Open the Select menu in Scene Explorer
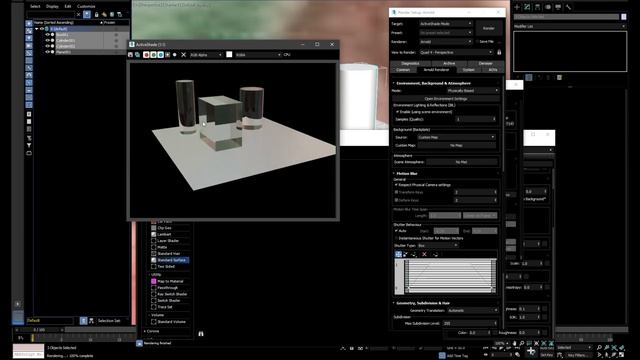 tap(35, 7)
